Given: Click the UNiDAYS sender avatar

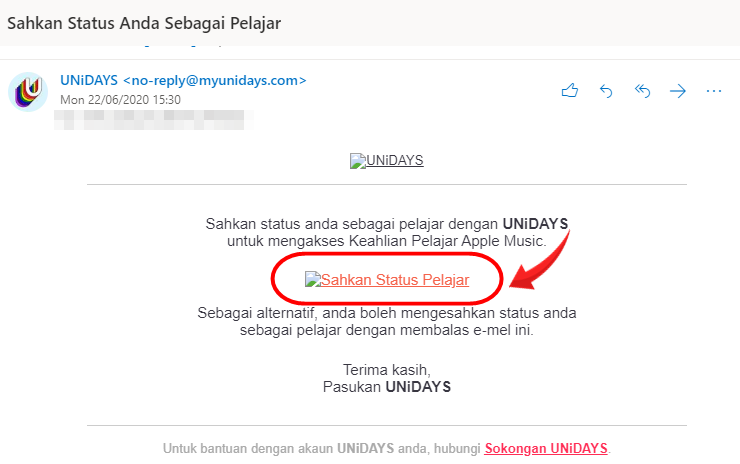Looking at the screenshot, I should (28, 92).
